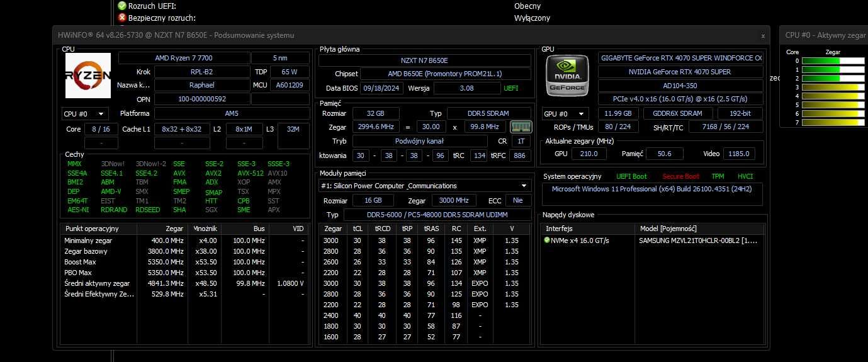Click the Wyłączony value in background window
868x362 pixels.
pyautogui.click(x=532, y=18)
